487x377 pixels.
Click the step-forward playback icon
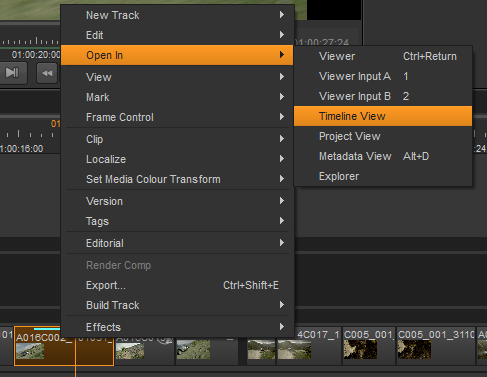12,73
